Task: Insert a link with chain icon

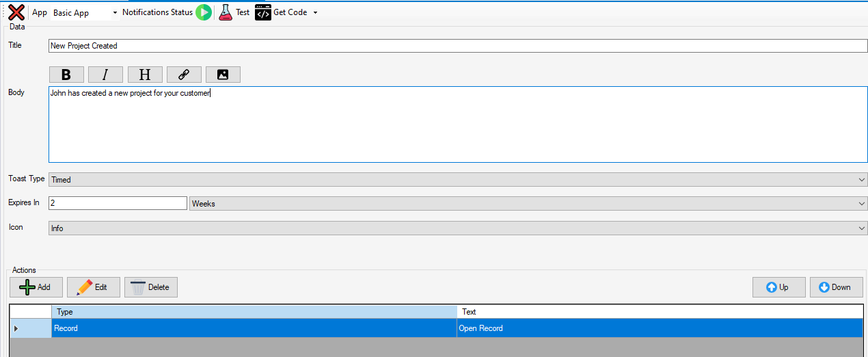Action: (184, 75)
